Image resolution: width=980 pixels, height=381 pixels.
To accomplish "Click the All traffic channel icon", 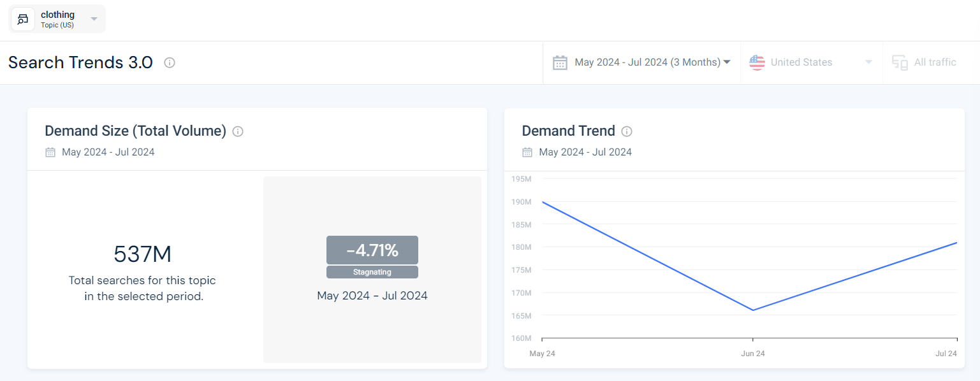I will pyautogui.click(x=900, y=62).
